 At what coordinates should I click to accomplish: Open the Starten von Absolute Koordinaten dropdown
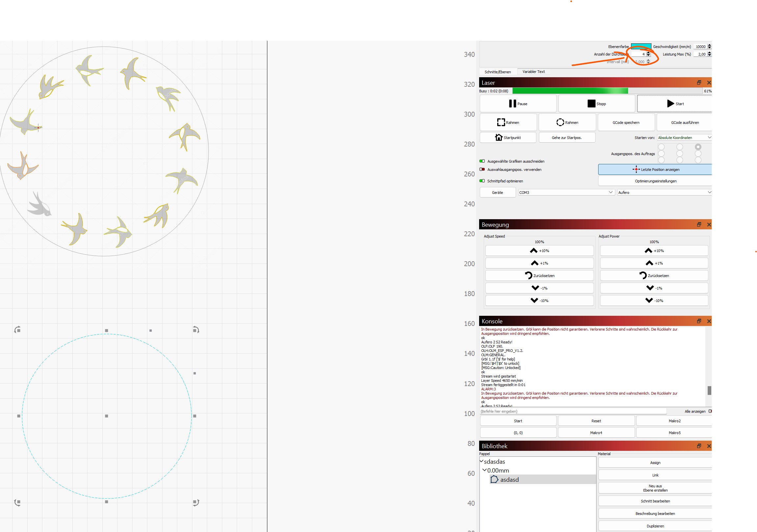coord(684,138)
